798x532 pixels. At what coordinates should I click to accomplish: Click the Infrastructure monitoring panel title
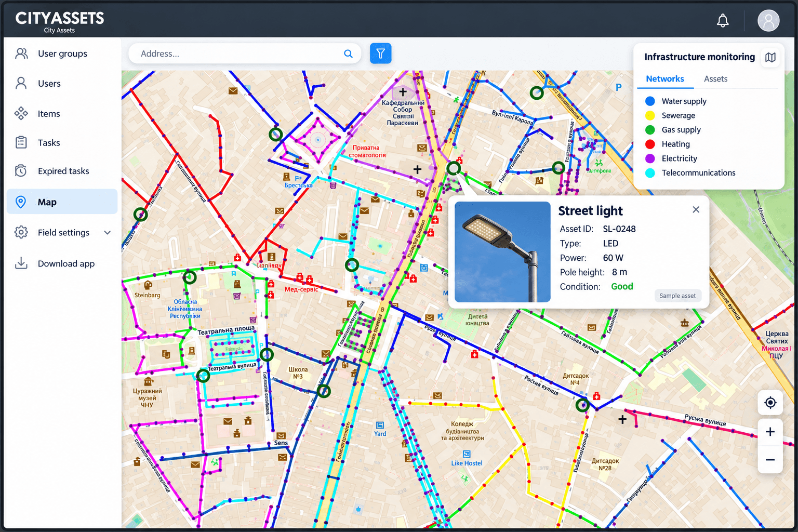700,57
